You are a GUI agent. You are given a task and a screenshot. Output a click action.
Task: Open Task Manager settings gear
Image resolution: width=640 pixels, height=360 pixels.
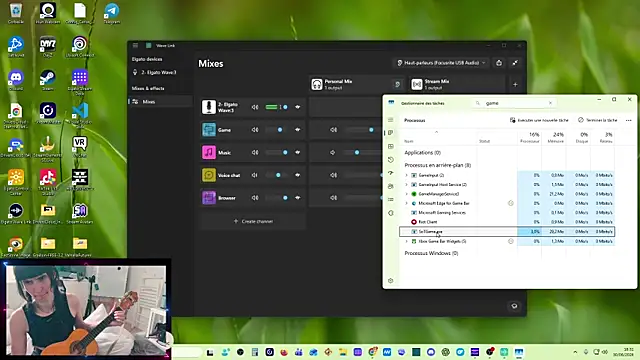point(391,280)
